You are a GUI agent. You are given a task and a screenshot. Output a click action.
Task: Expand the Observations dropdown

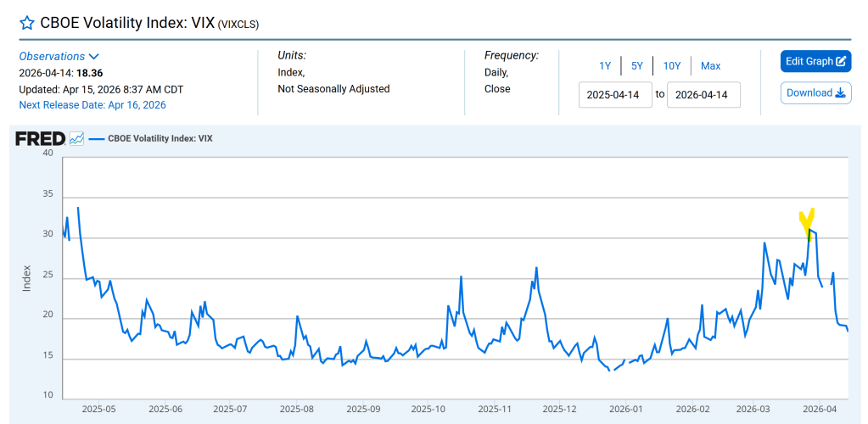[x=59, y=56]
